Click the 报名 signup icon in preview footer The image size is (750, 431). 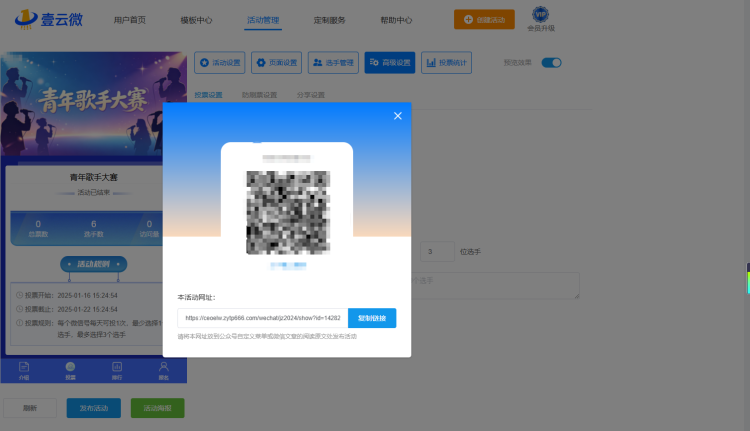(x=164, y=371)
